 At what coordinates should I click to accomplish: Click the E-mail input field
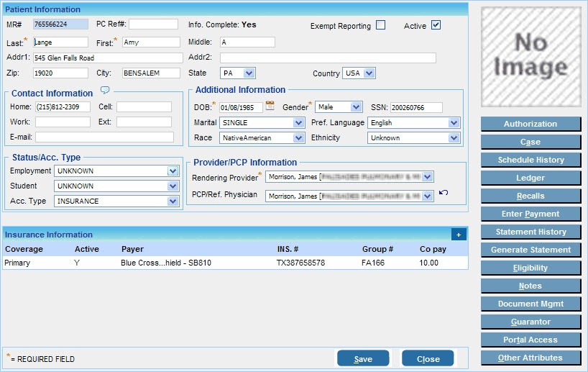(x=104, y=137)
